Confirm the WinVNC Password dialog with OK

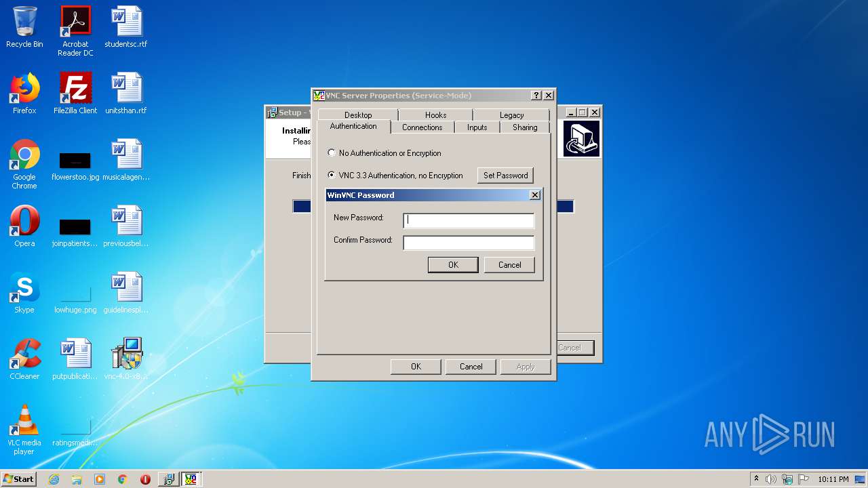[453, 265]
